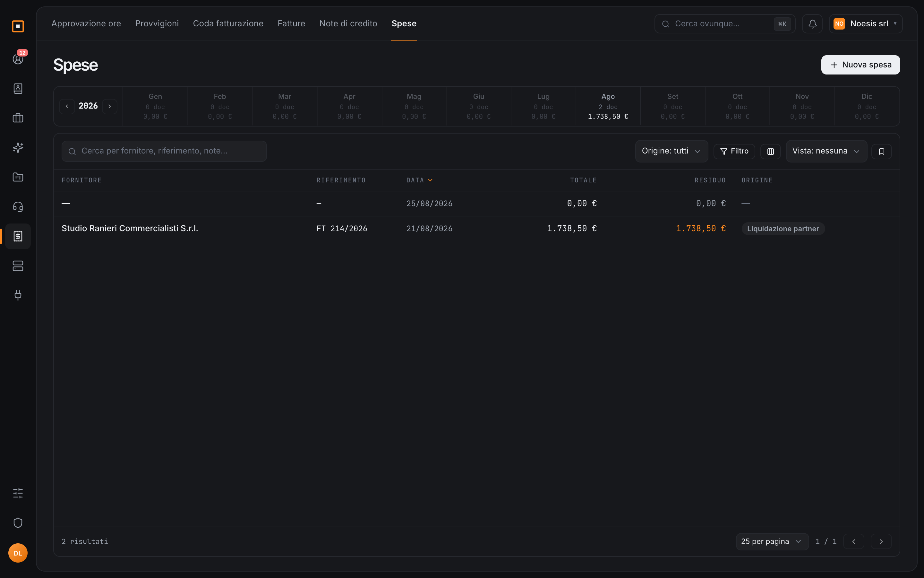Switch to Note di credito tab
Screen dimensions: 924x578
point(348,24)
